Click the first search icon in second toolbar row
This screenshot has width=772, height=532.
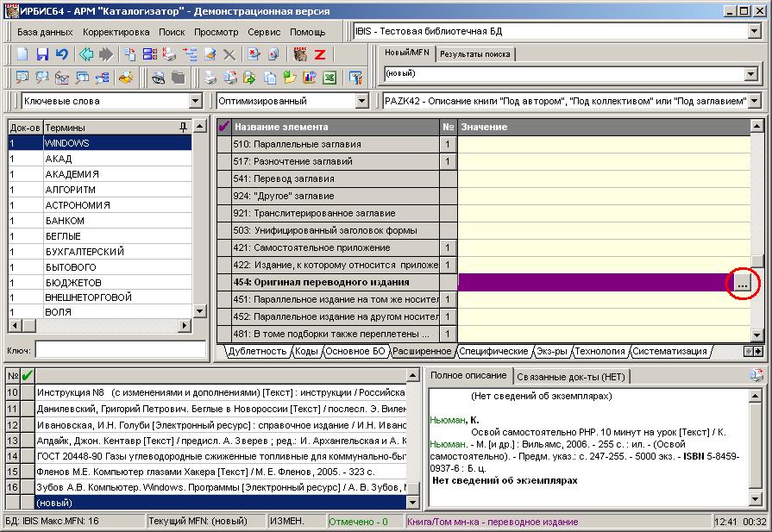click(22, 78)
